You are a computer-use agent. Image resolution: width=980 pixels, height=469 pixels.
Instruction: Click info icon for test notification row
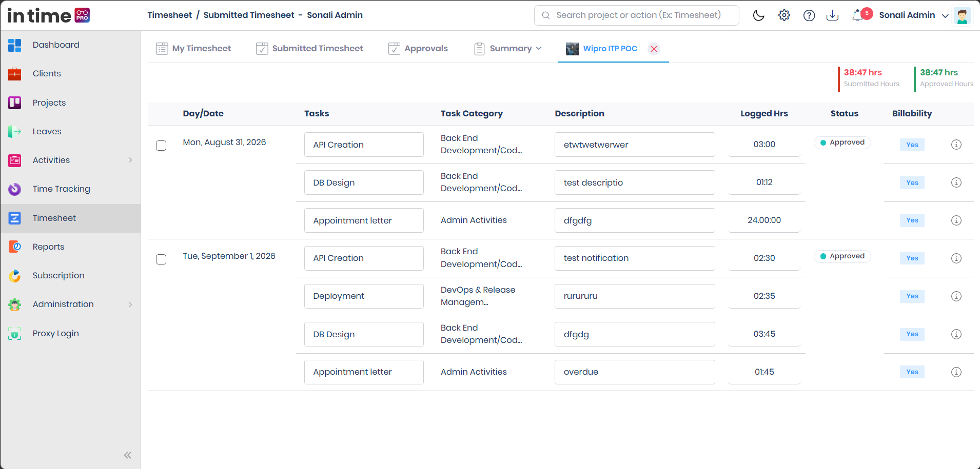tap(956, 258)
